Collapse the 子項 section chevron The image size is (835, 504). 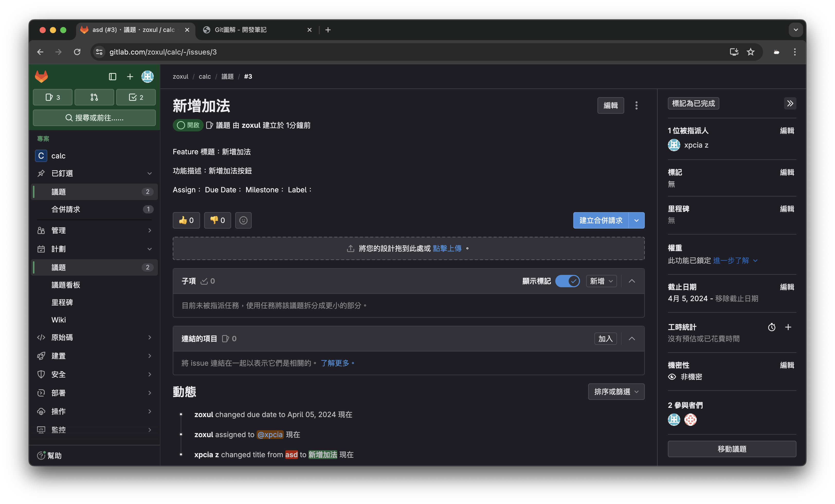(632, 281)
